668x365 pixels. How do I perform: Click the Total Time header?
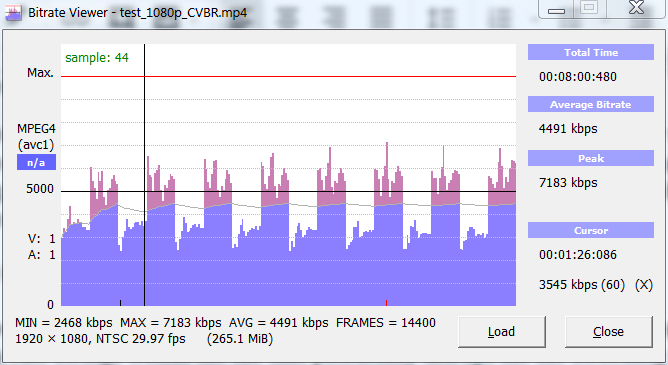tap(591, 52)
